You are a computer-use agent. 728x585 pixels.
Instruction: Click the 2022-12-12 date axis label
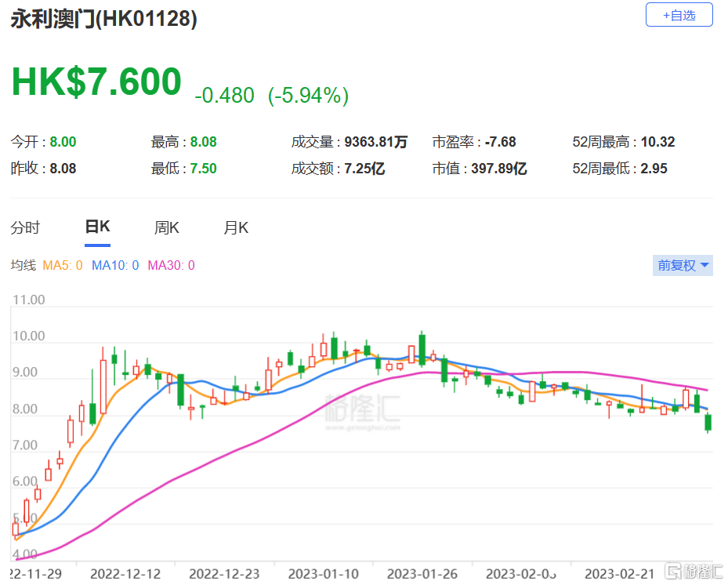point(125,574)
